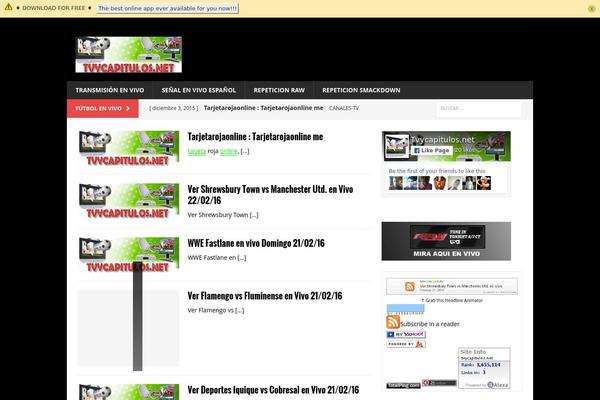Focus the Buscar search field
This screenshot has width=600, height=400.
click(479, 109)
